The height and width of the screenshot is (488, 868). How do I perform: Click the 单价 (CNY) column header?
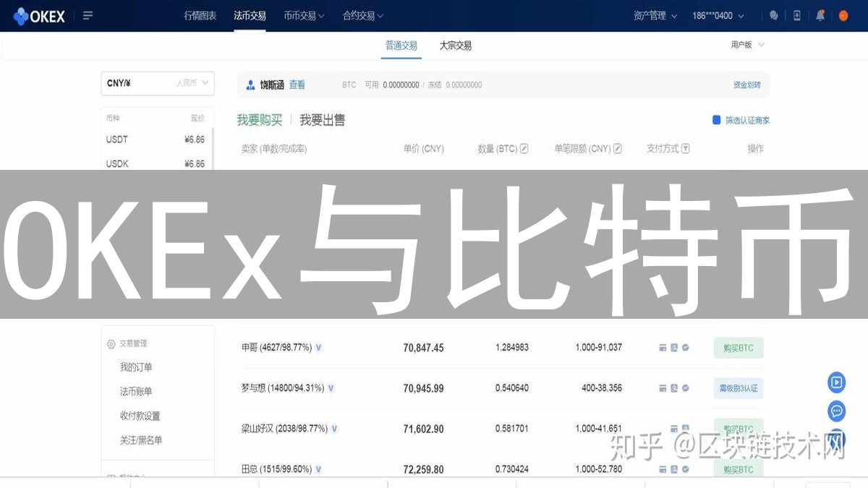[x=423, y=148]
